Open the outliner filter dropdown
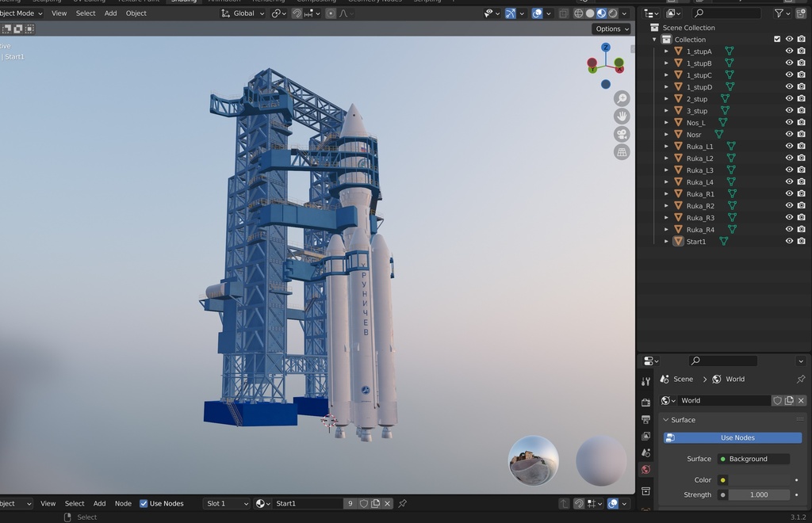Image resolution: width=812 pixels, height=523 pixels. [x=781, y=13]
